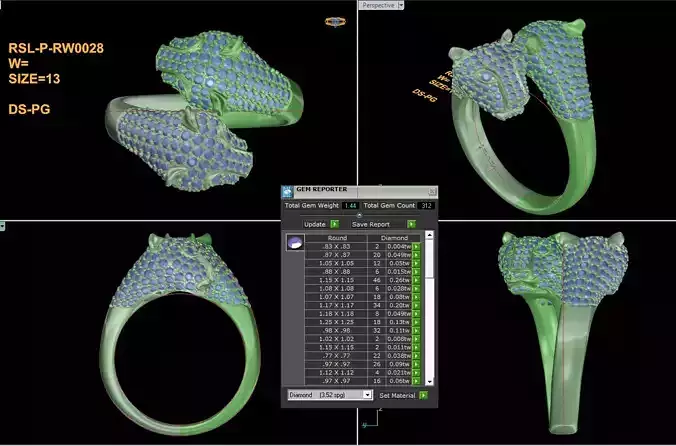Click the green arrow next to Update
Image resolution: width=676 pixels, height=446 pixels.
click(335, 224)
